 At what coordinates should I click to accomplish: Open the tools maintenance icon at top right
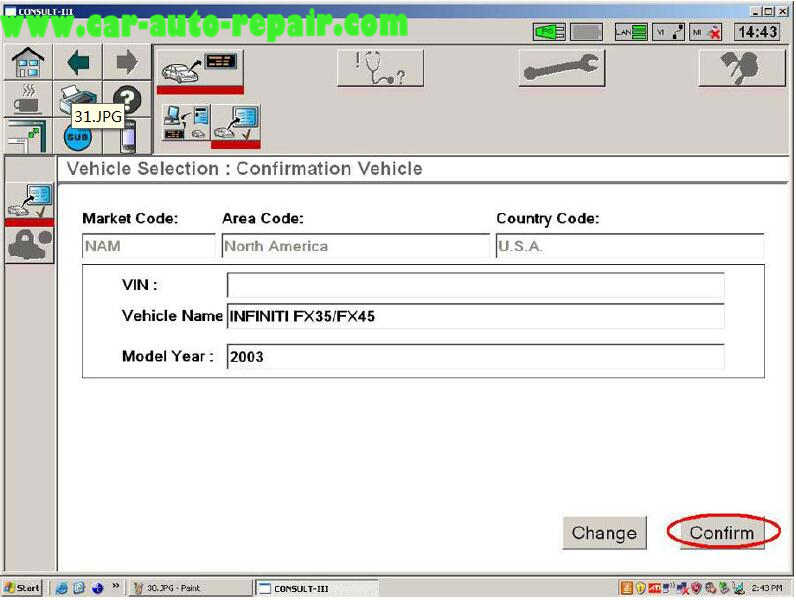click(x=742, y=68)
